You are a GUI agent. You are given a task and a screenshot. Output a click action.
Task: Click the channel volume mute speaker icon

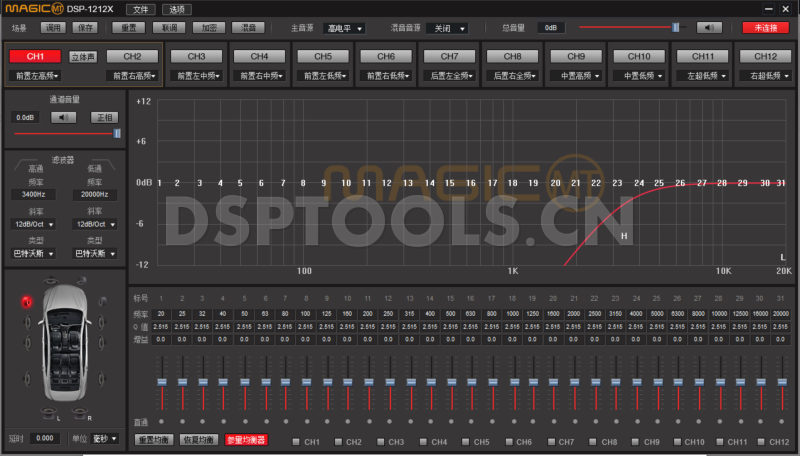(64, 117)
